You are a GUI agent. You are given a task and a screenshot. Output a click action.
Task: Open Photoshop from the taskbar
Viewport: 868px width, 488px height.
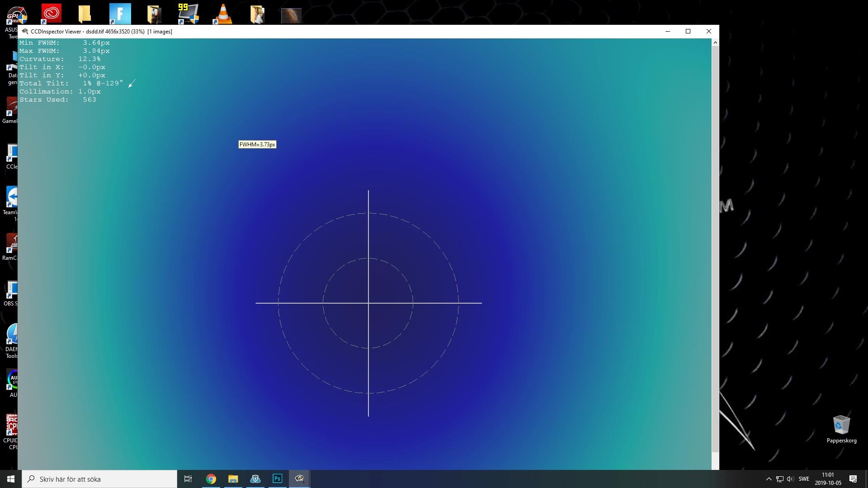[277, 479]
